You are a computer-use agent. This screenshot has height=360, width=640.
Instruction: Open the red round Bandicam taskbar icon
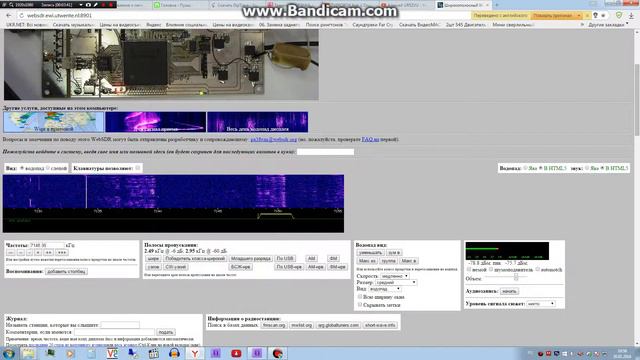pos(278,353)
